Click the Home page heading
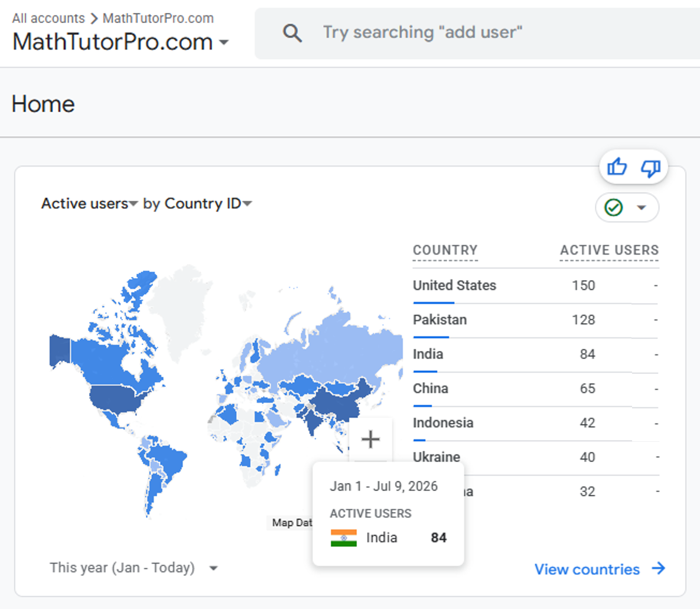The image size is (700, 609). (x=43, y=104)
